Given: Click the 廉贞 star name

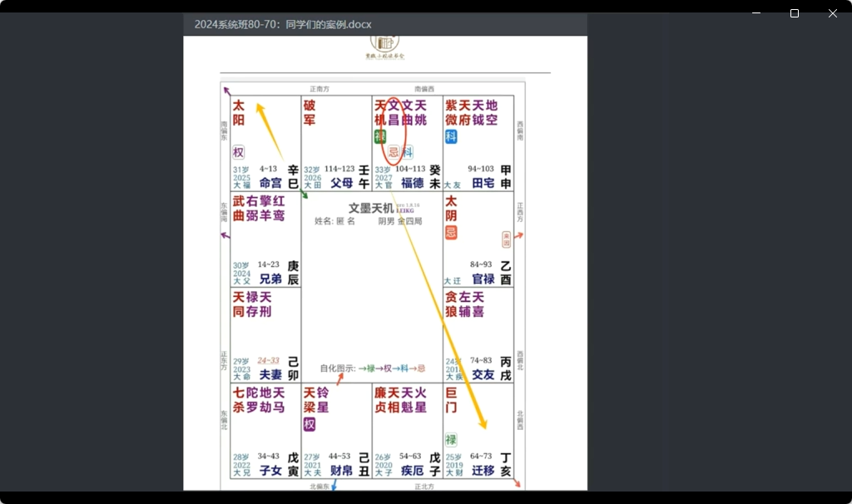Looking at the screenshot, I should [380, 400].
